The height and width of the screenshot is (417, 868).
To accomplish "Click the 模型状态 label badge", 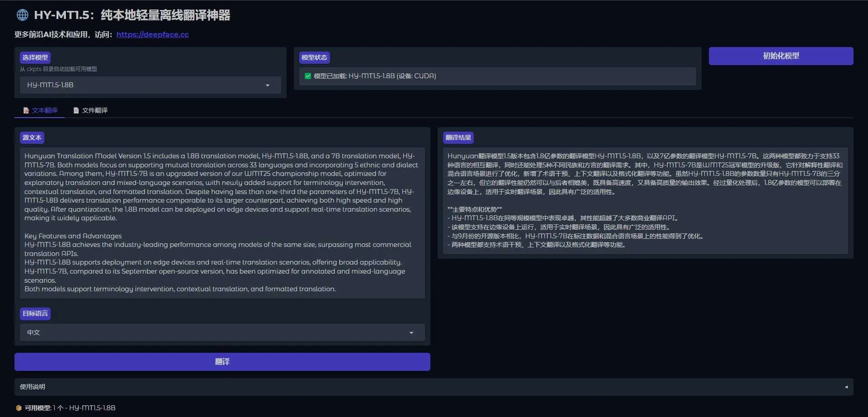I will coord(315,57).
